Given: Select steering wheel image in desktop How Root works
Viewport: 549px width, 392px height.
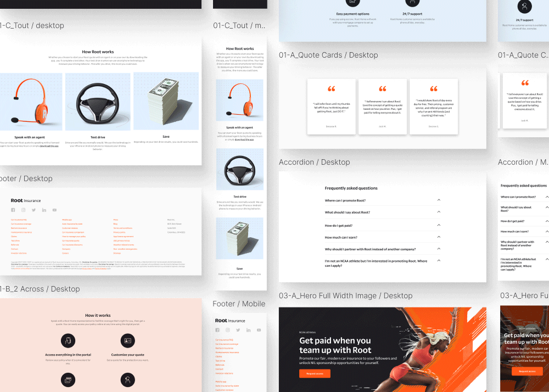Looking at the screenshot, I should point(98,102).
